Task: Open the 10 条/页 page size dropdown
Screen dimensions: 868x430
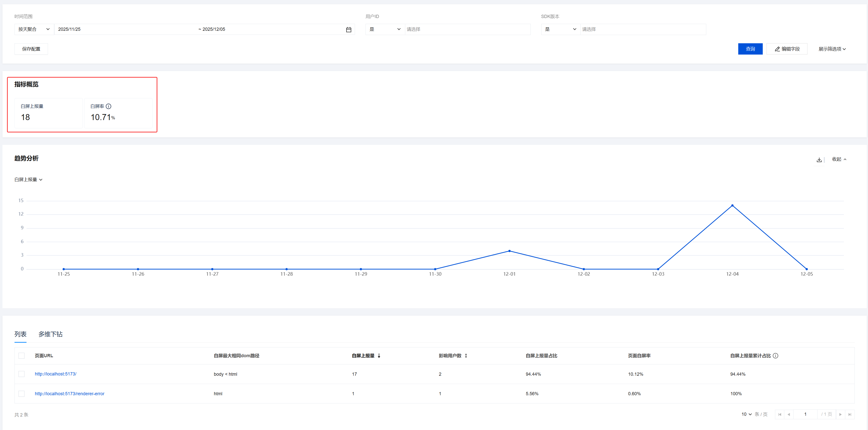Action: coord(746,414)
